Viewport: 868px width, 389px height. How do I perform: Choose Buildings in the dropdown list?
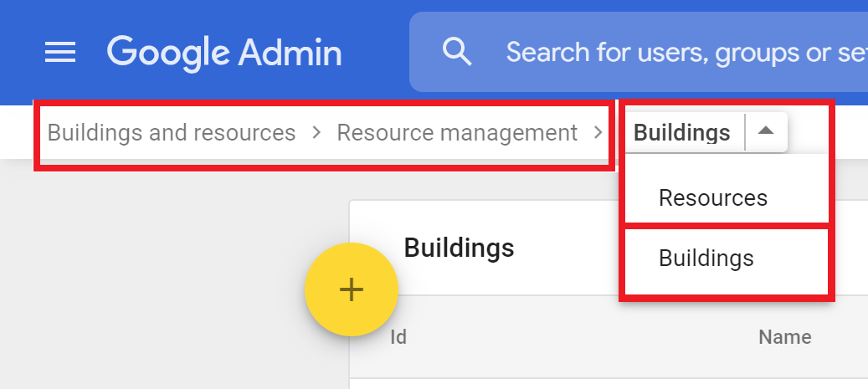point(706,258)
